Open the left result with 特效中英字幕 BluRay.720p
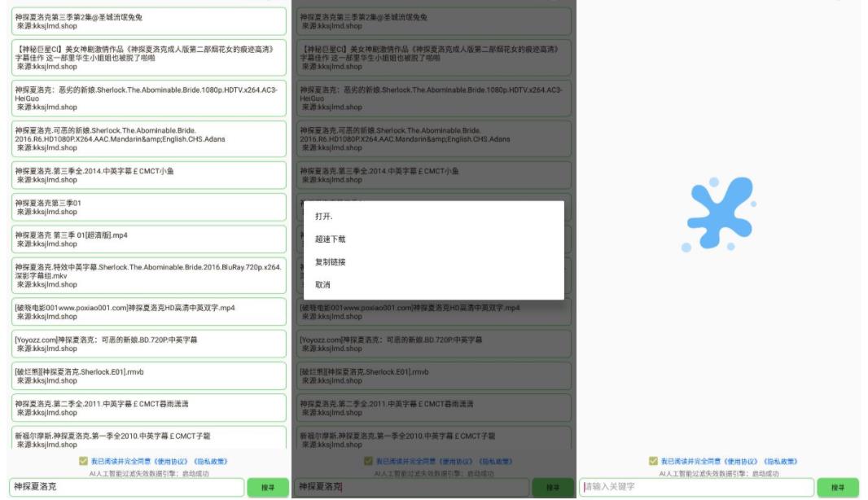 coord(148,275)
